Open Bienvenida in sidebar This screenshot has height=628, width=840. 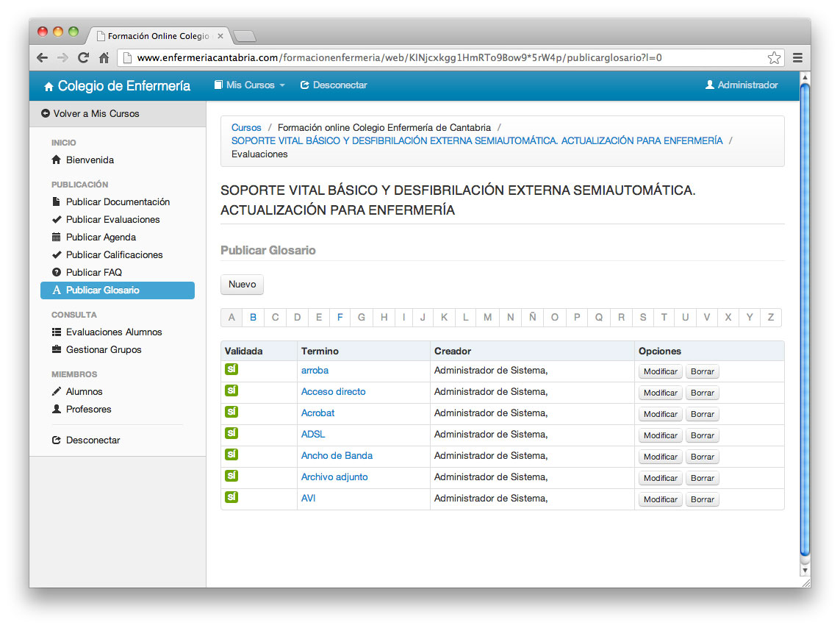coord(83,160)
